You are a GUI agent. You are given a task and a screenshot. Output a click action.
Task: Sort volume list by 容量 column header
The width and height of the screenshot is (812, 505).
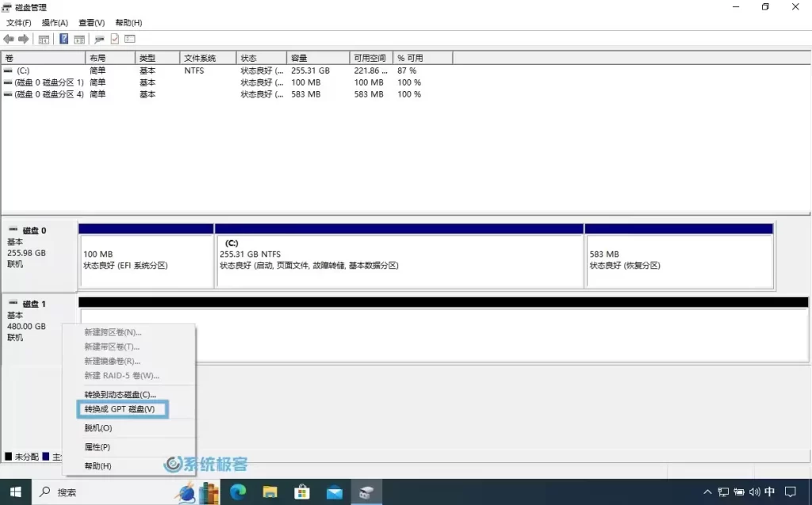317,58
